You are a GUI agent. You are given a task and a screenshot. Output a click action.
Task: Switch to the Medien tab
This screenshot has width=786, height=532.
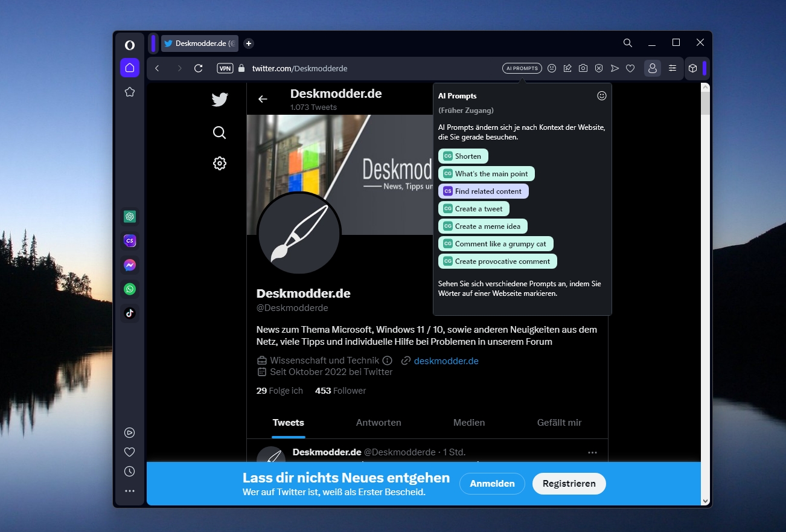click(x=469, y=423)
